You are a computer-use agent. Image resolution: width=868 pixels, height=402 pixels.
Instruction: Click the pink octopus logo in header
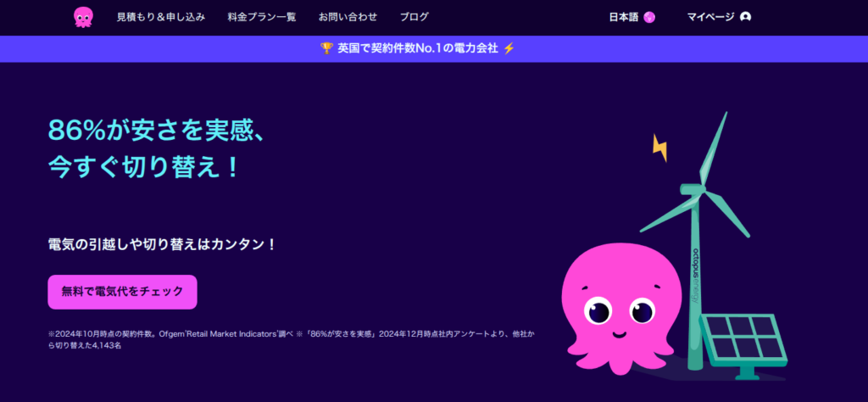coord(84,17)
